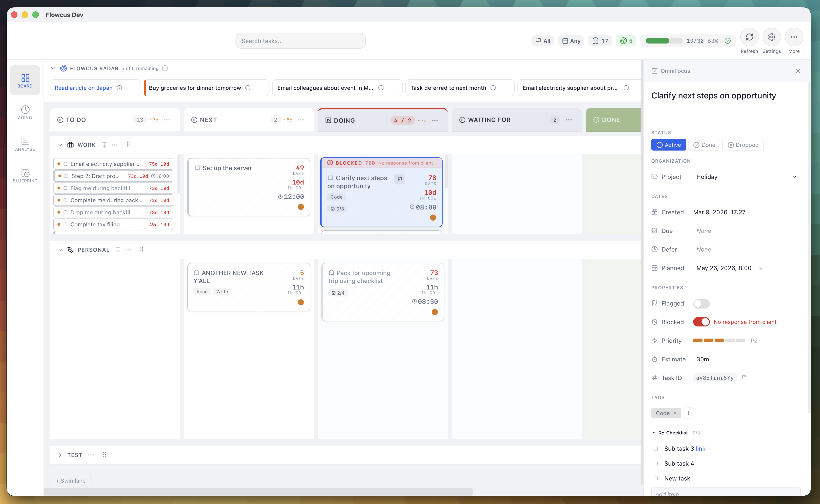The image size is (820, 504).
Task: Click the green check icon after 63%
Action: (x=728, y=41)
